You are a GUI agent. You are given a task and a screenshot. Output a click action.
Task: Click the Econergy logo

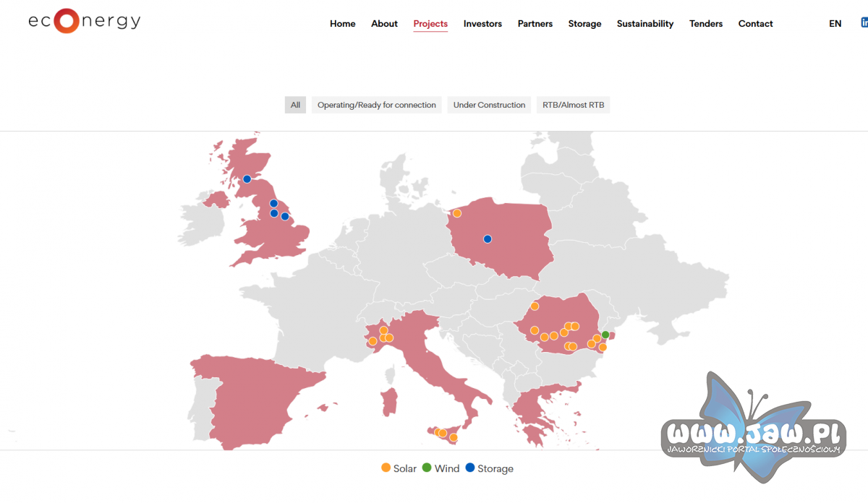point(85,21)
